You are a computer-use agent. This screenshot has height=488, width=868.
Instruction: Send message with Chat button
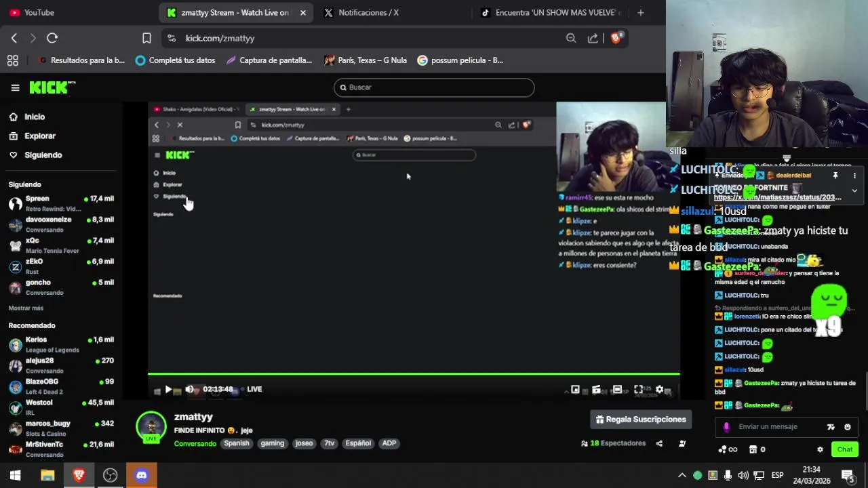pos(845,449)
